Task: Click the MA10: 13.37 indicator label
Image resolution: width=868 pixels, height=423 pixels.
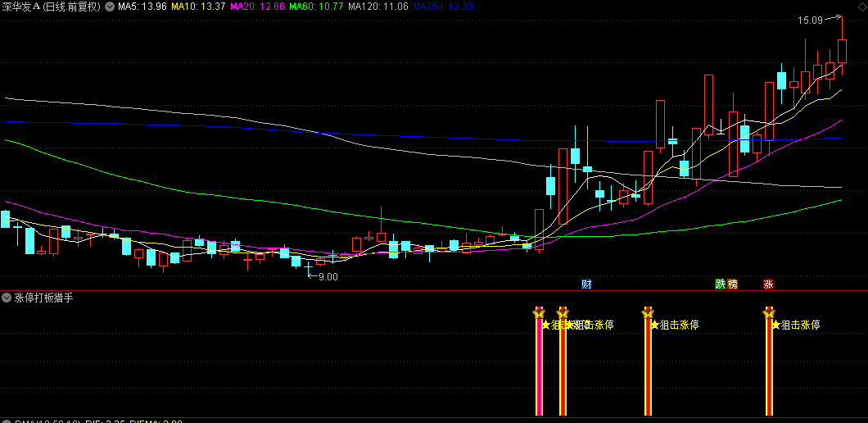Action: (197, 7)
